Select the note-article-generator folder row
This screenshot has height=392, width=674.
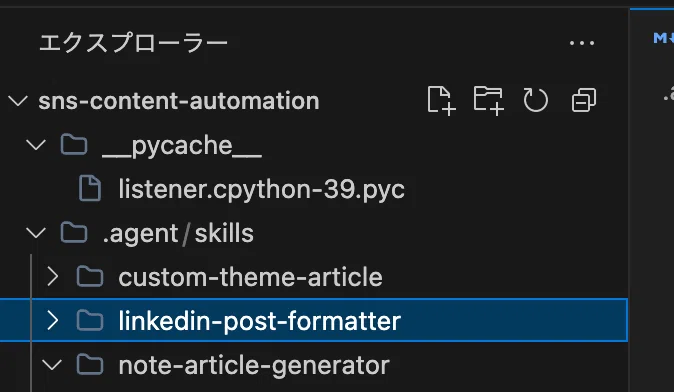click(314, 365)
